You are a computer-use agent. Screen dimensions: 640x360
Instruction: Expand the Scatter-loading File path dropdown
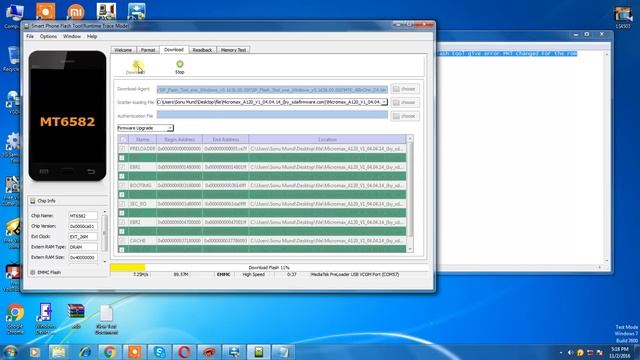384,102
